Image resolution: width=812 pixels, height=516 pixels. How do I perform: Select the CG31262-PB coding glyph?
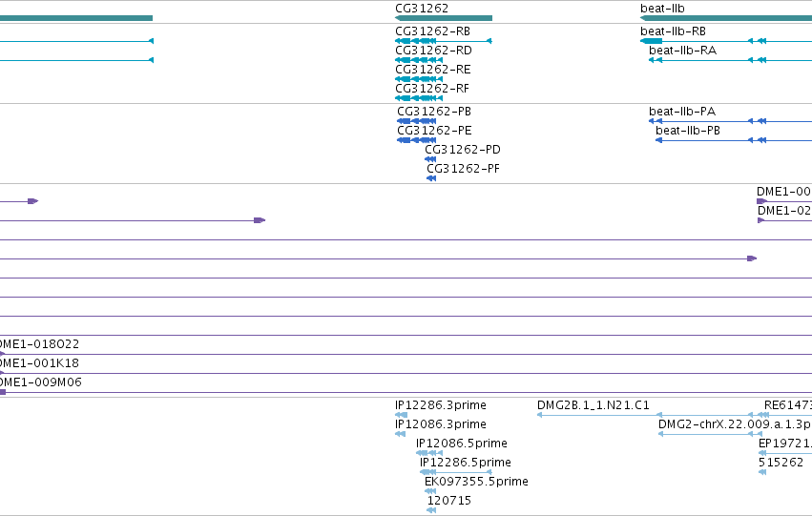click(416, 121)
